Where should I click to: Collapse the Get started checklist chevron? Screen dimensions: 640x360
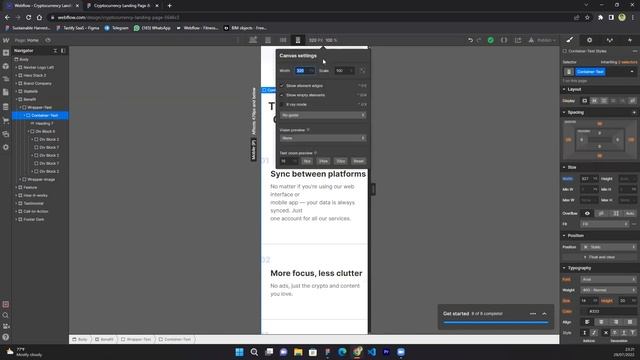pos(544,313)
